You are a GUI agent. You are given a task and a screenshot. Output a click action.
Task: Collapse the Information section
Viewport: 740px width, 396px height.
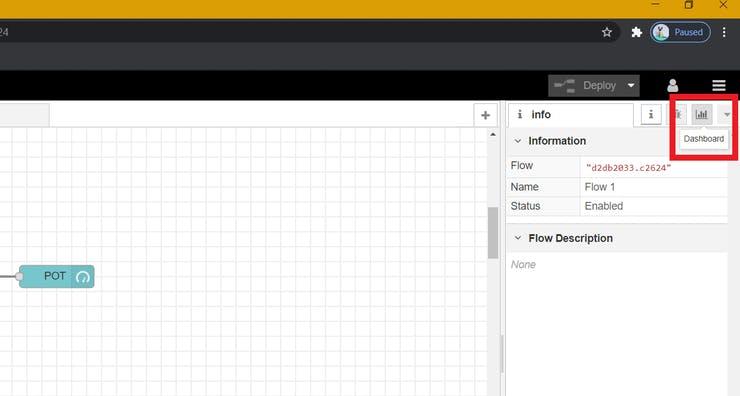(518, 141)
